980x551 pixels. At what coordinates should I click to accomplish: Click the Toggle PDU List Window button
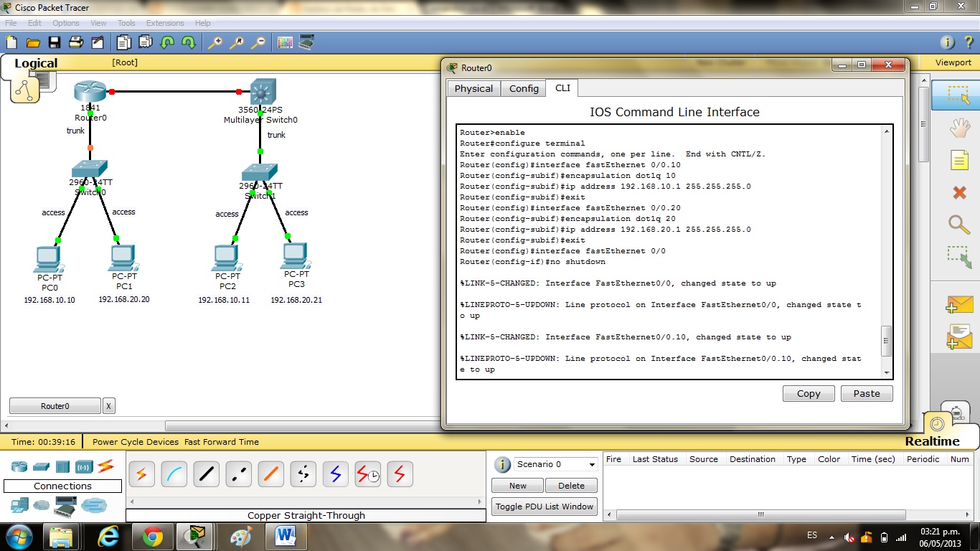[545, 507]
